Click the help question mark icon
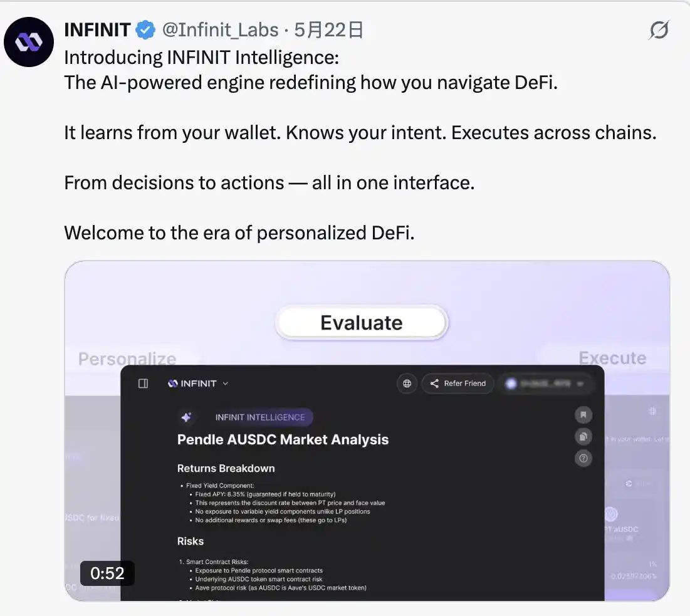 point(583,459)
